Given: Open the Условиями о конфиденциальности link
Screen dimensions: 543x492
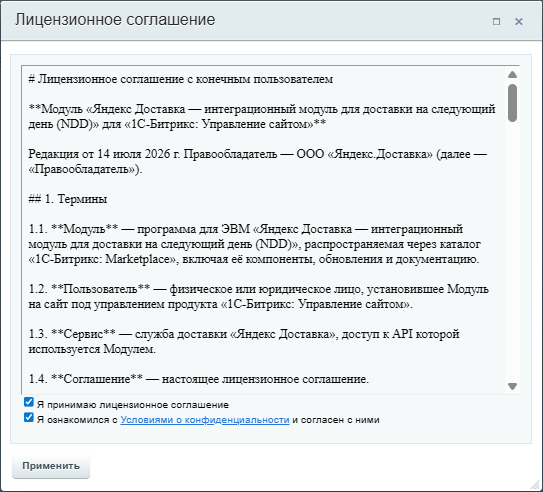Looking at the screenshot, I should (205, 420).
